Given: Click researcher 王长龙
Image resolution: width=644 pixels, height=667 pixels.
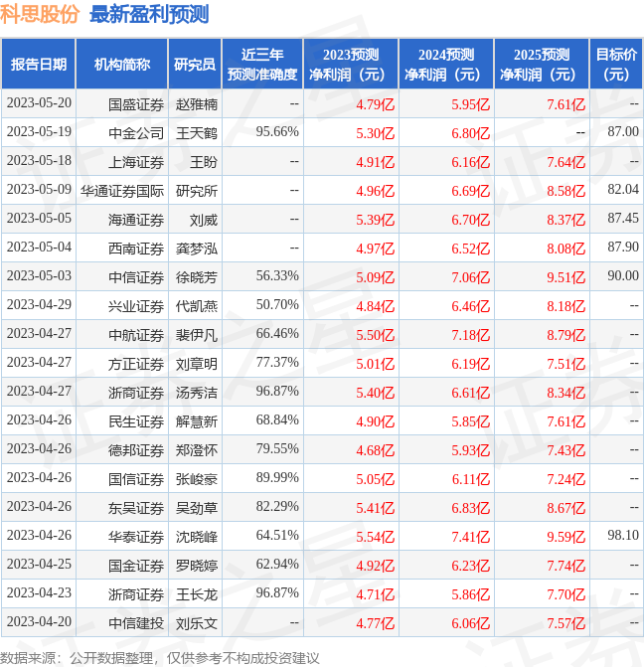Looking at the screenshot, I should coord(197,594).
